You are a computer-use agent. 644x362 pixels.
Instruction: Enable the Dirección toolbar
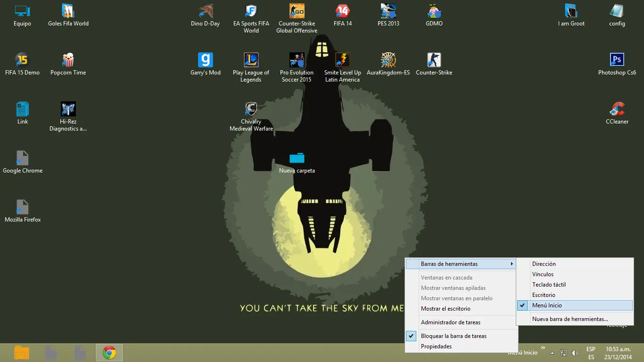(x=575, y=264)
